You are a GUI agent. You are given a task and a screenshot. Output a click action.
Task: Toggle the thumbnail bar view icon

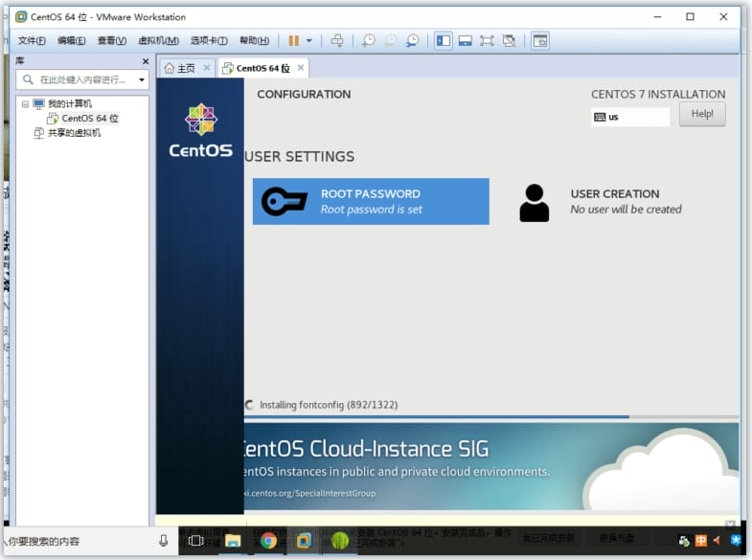tap(465, 40)
